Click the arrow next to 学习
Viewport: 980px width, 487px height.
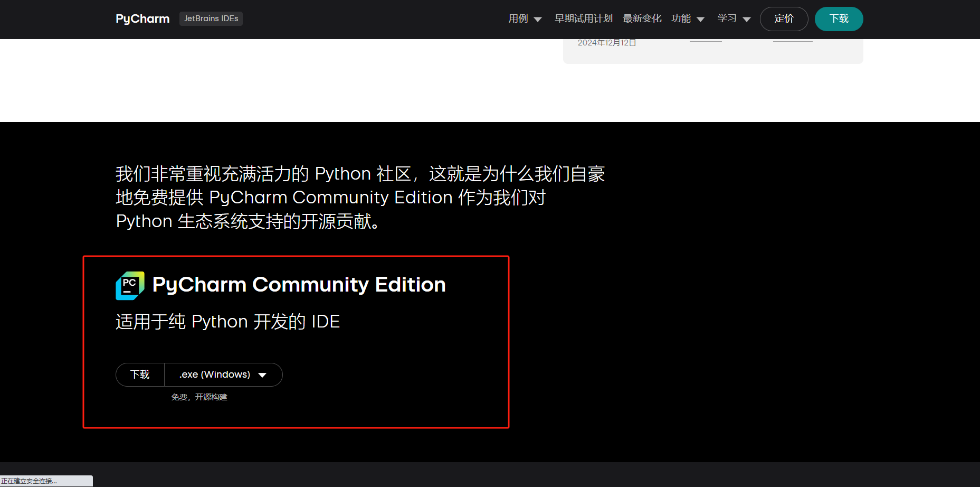[x=747, y=20]
